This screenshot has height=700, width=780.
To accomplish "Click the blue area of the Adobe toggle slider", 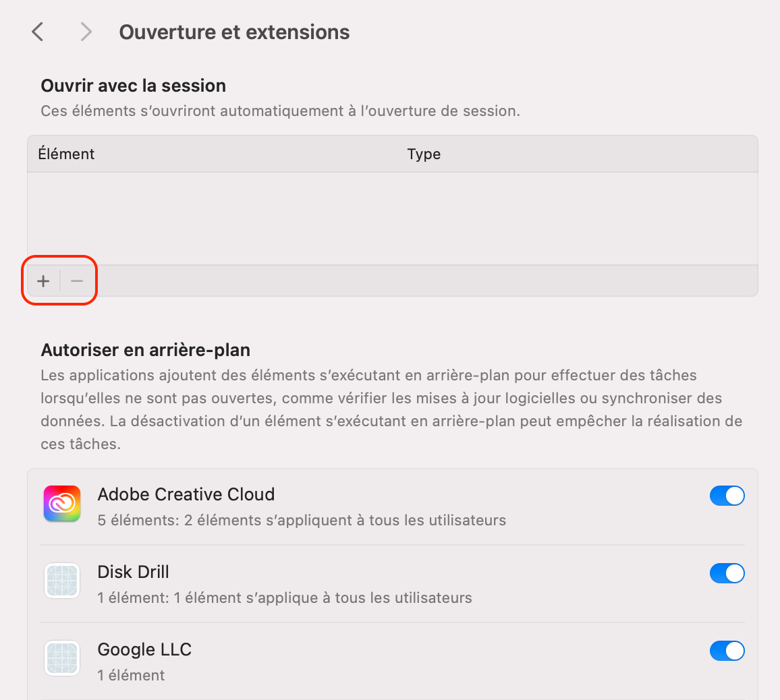I will point(720,496).
